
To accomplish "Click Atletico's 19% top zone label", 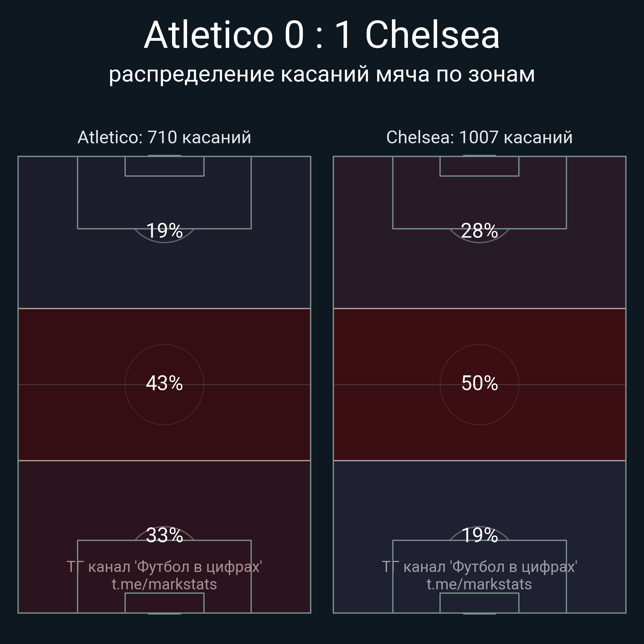I will pos(164,231).
